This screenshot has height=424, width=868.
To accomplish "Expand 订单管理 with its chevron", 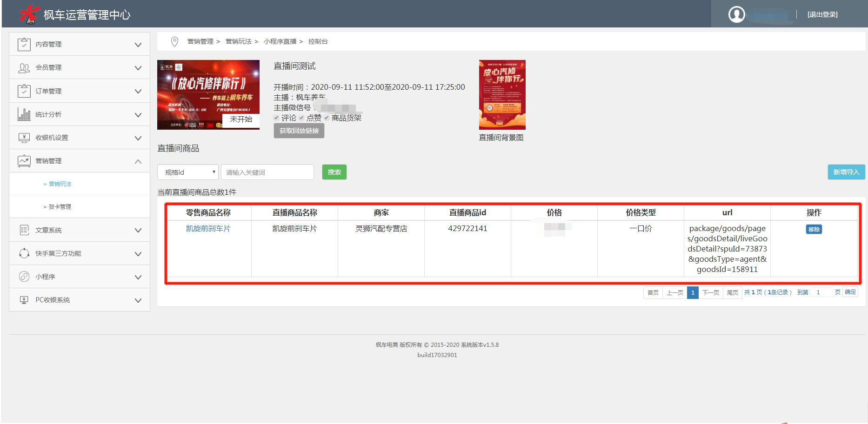I will tap(138, 91).
